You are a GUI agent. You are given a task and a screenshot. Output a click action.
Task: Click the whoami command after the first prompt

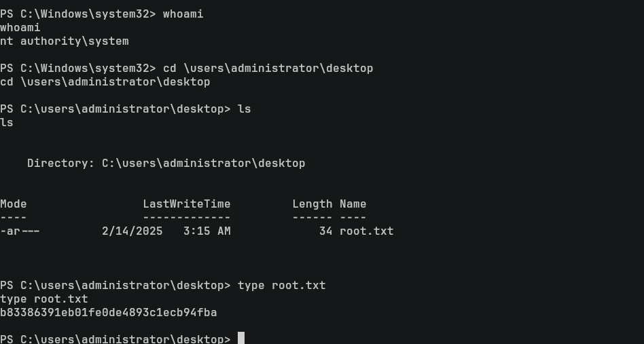183,14
